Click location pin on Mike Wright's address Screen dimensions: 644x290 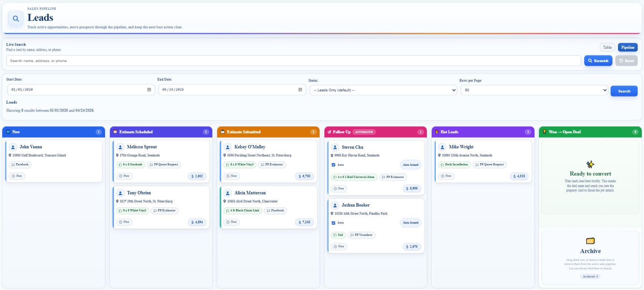439,155
